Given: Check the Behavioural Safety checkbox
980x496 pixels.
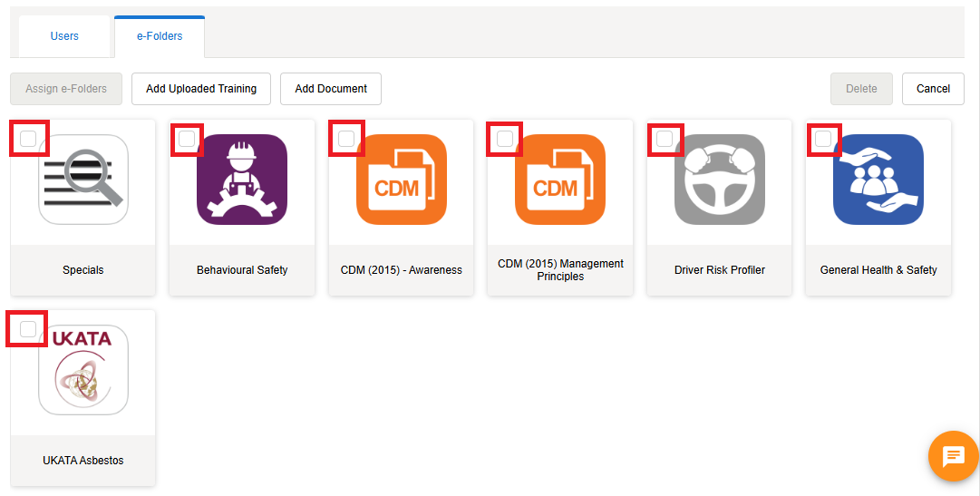Looking at the screenshot, I should pyautogui.click(x=187, y=139).
